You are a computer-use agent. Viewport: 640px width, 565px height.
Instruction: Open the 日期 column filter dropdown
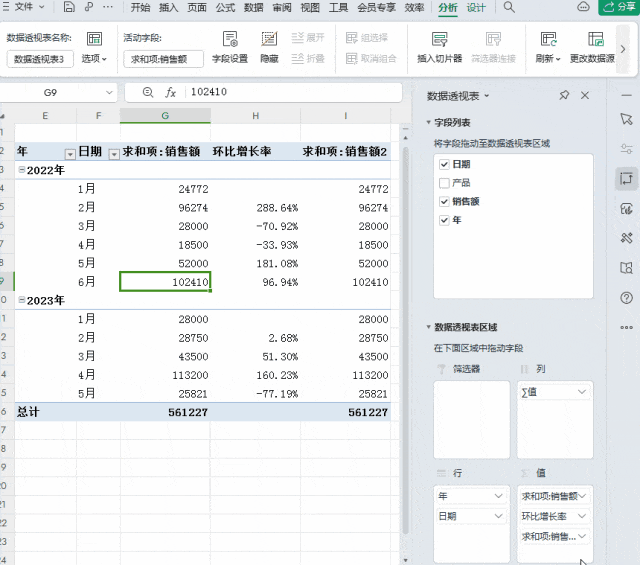(114, 154)
